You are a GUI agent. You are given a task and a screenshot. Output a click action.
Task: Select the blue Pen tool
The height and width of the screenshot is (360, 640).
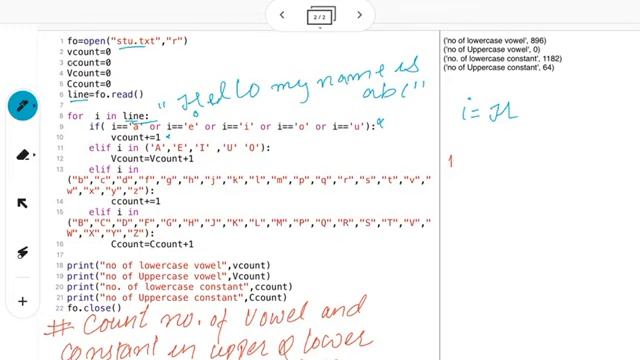(22, 106)
